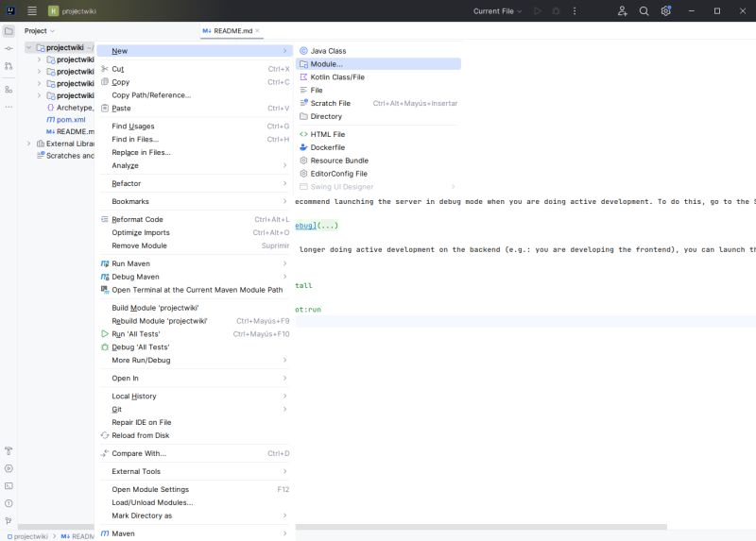The width and height of the screenshot is (756, 541).
Task: Open the Terminal tool window icon
Action: (9, 486)
